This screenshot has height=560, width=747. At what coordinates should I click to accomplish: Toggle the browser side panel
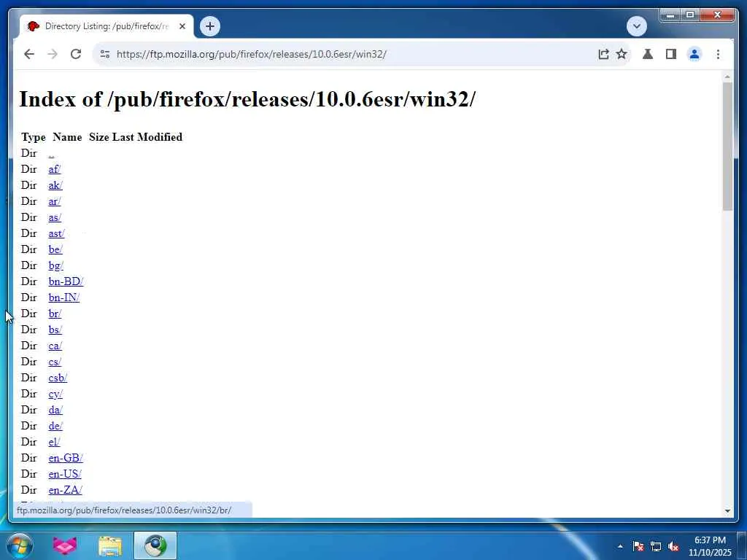[671, 54]
